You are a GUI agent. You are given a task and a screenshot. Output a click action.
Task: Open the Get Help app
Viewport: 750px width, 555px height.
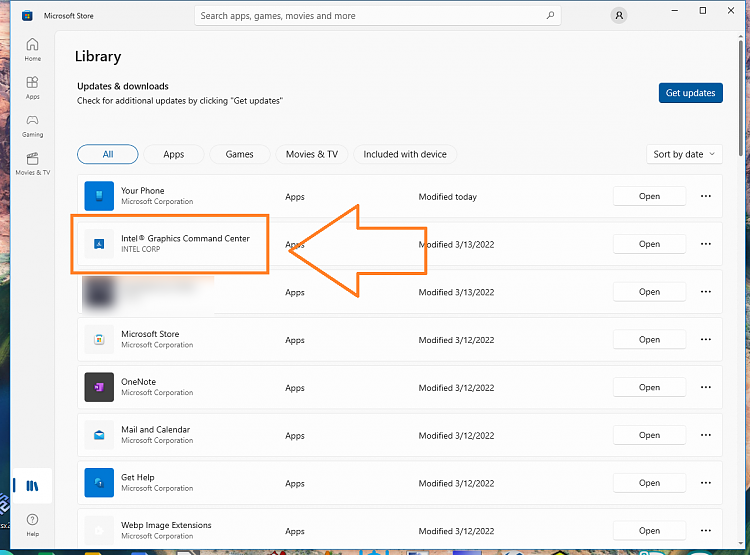click(x=649, y=483)
